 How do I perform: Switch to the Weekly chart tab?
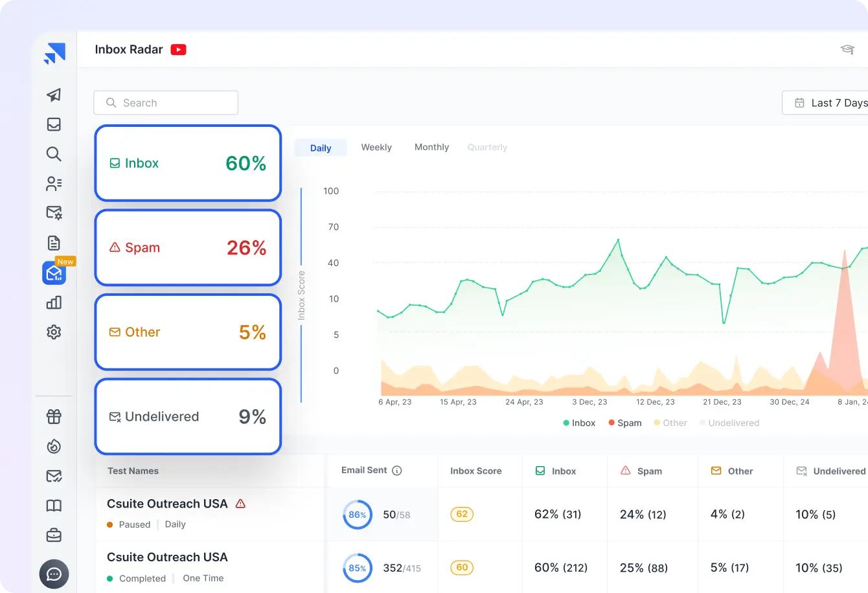[x=376, y=147]
